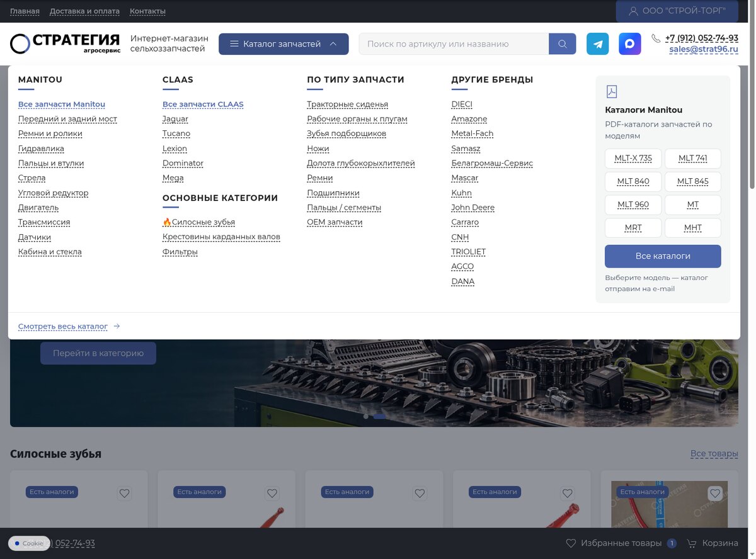Screen dimensions: 756x559
Task: Open Контакты page from top menu
Action: [x=147, y=11]
